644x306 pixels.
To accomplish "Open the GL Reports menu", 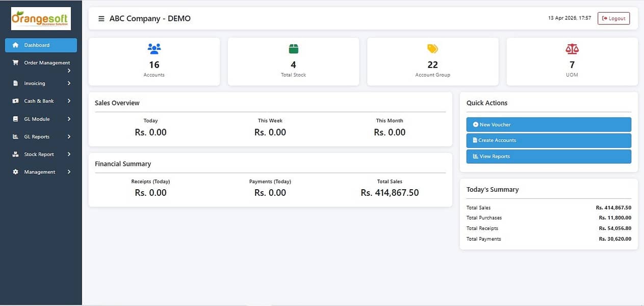I will (x=41, y=137).
